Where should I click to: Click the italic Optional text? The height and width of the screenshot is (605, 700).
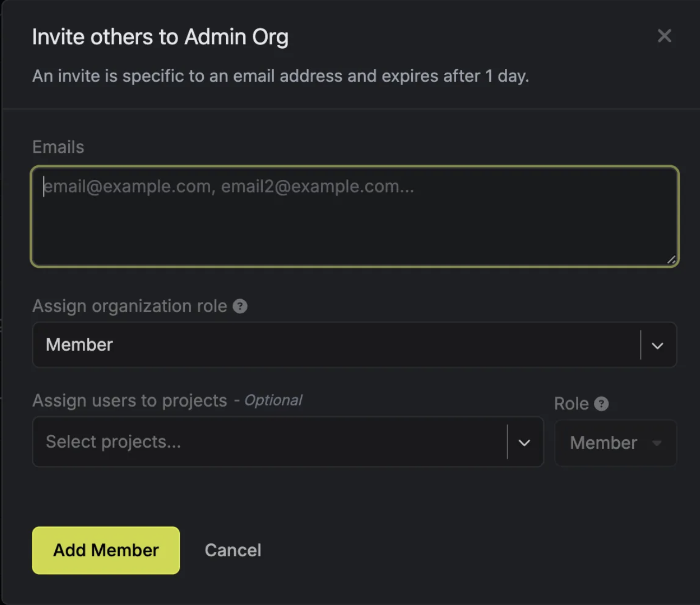[273, 401]
